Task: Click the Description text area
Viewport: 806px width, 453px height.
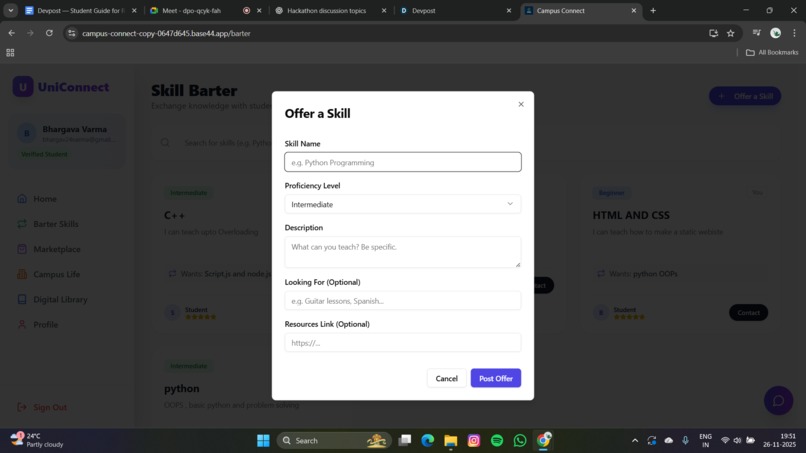Action: pyautogui.click(x=402, y=252)
